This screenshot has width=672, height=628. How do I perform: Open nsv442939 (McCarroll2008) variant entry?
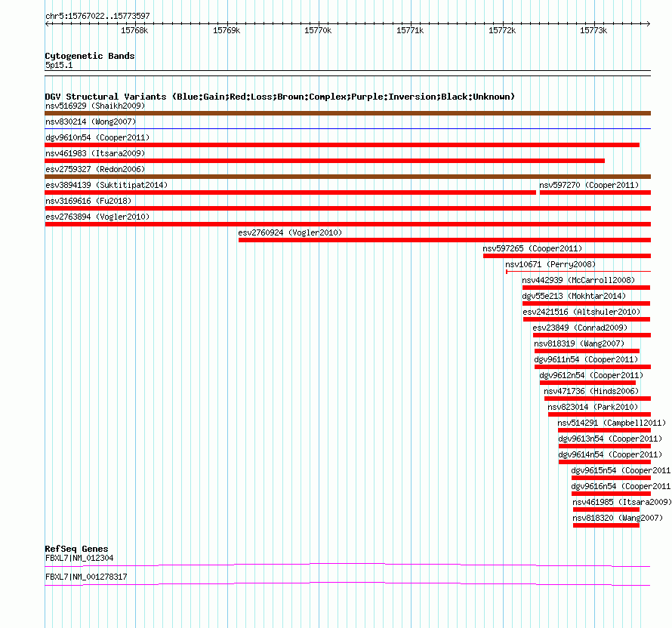pos(578,280)
